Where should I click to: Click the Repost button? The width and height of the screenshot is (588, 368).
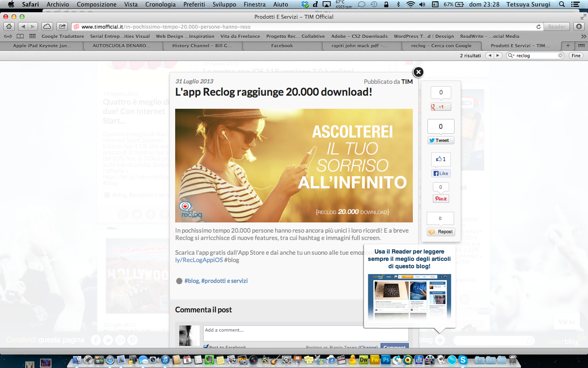[x=441, y=232]
